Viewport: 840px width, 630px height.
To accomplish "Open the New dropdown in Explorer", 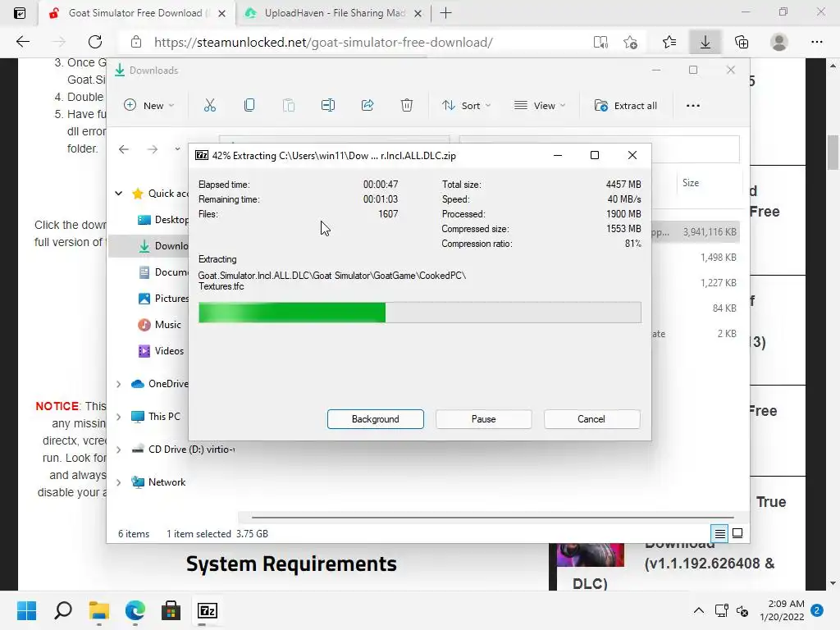I will (x=149, y=106).
